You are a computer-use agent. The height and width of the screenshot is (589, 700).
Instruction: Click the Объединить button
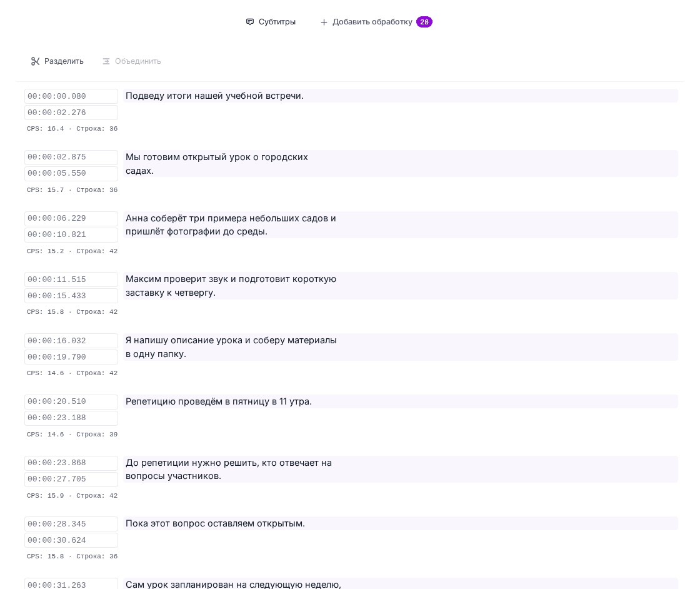(132, 61)
